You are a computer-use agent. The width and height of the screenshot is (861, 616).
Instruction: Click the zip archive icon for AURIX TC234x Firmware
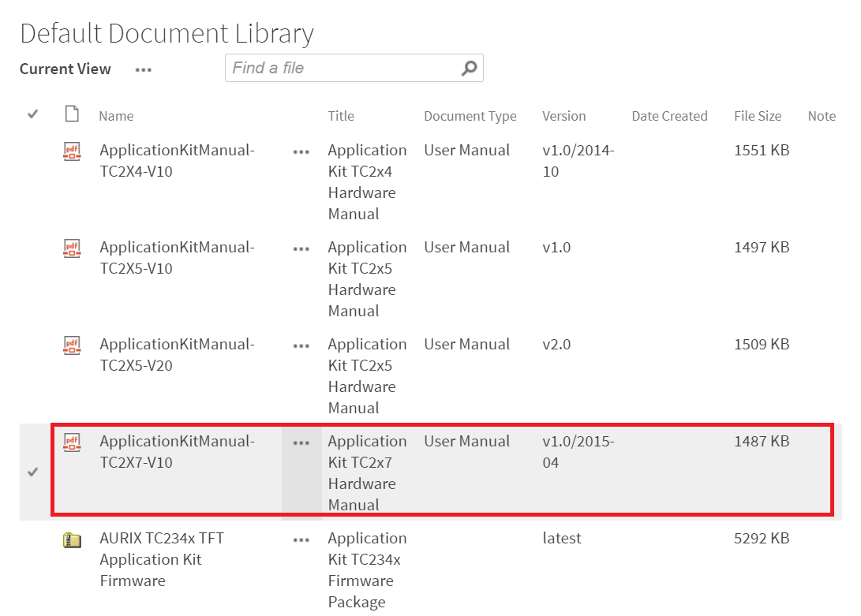(x=72, y=540)
